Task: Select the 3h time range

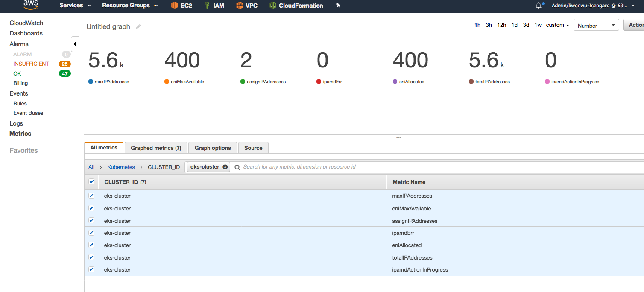Action: click(x=489, y=25)
